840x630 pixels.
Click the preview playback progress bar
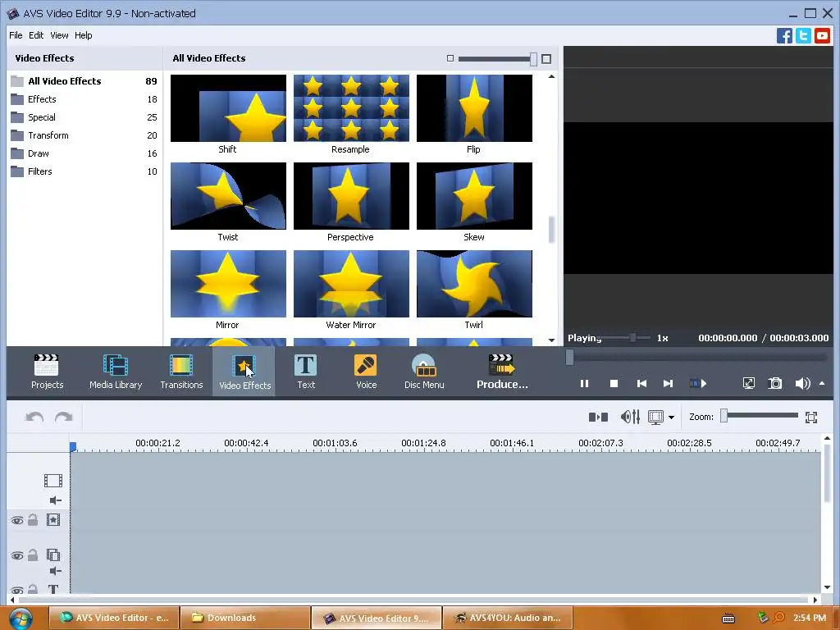tap(698, 357)
